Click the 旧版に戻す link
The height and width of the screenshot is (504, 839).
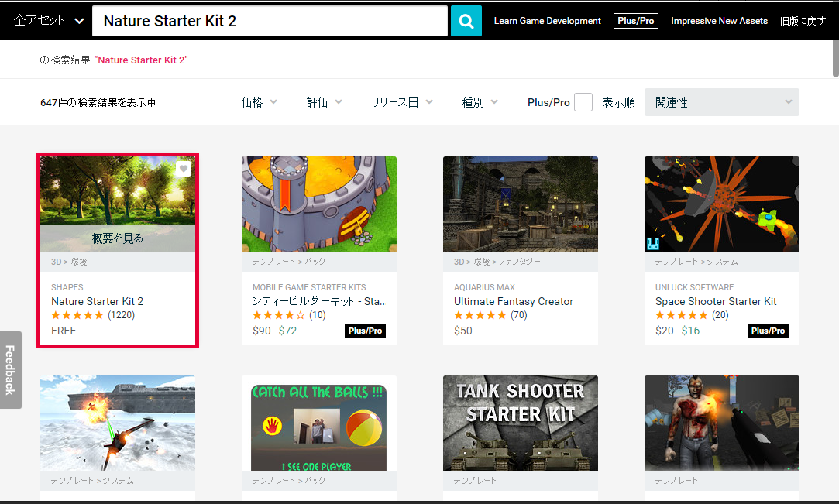coord(803,21)
